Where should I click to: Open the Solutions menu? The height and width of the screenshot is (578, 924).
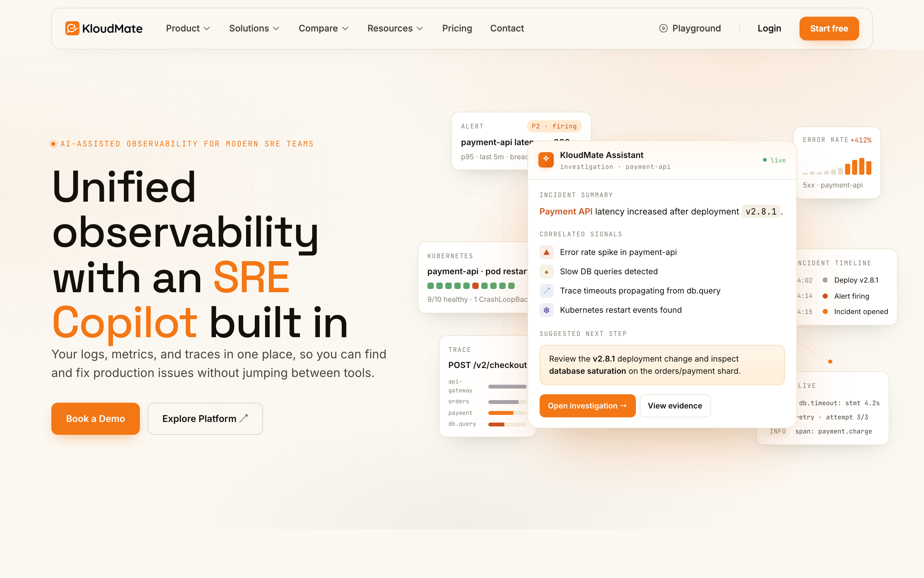pos(254,28)
